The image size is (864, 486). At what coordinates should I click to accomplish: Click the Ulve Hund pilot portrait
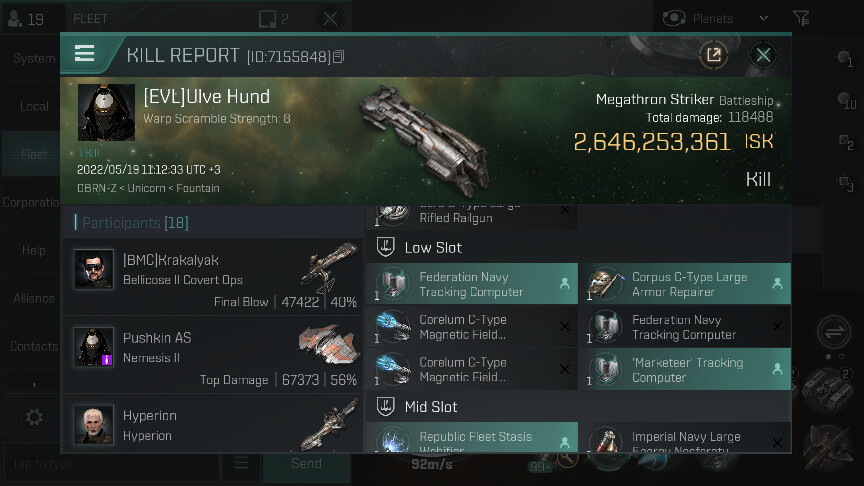[x=106, y=112]
